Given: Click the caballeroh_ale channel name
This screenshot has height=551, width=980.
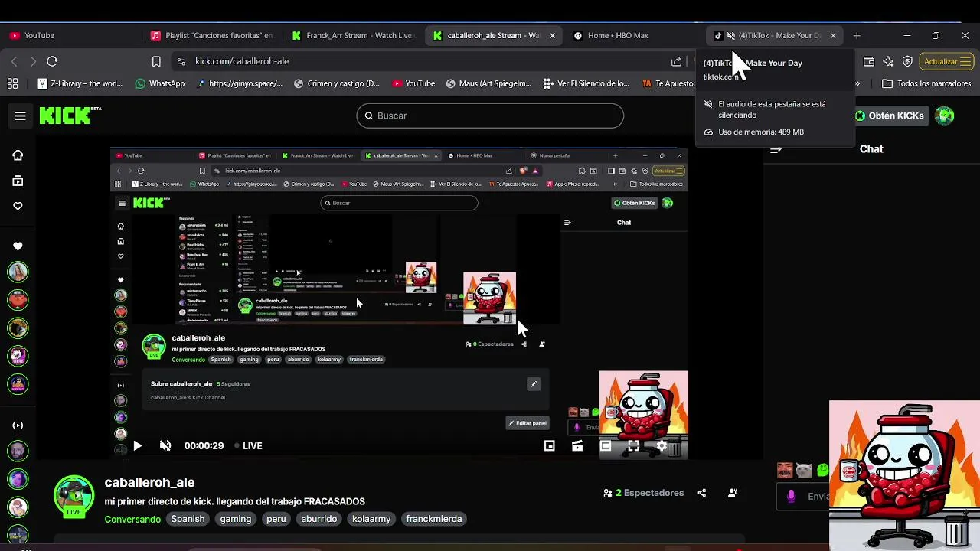Looking at the screenshot, I should coord(150,482).
